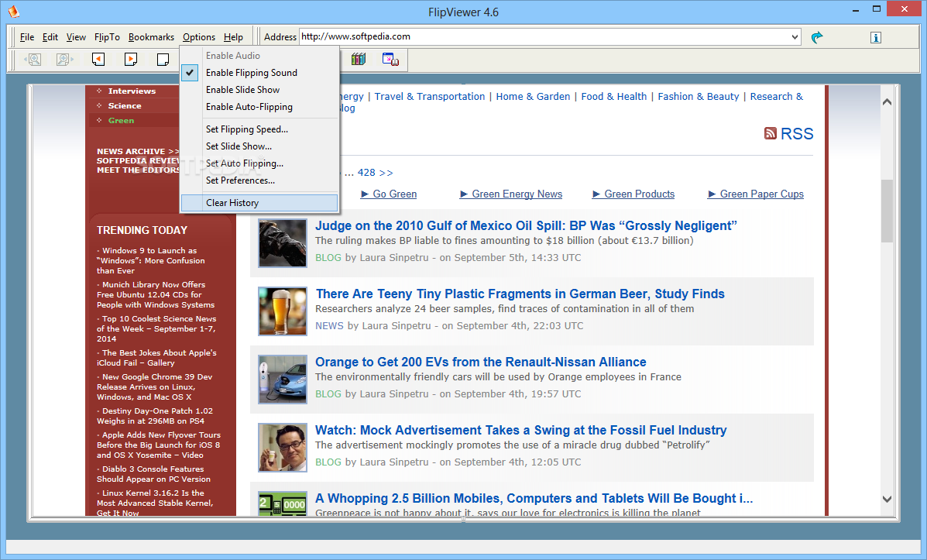This screenshot has width=927, height=560.
Task: Select Interviews in the sidebar
Action: tap(132, 91)
